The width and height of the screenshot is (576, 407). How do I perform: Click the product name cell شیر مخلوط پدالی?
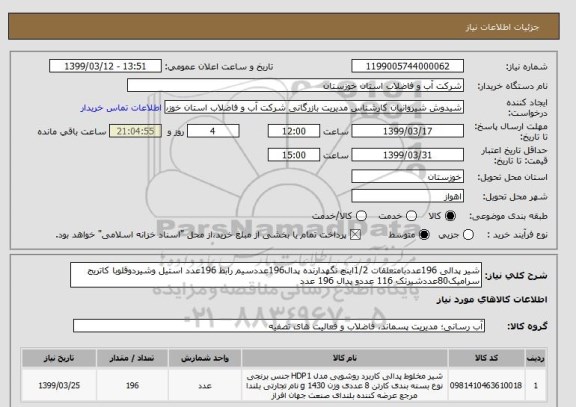pos(345,386)
